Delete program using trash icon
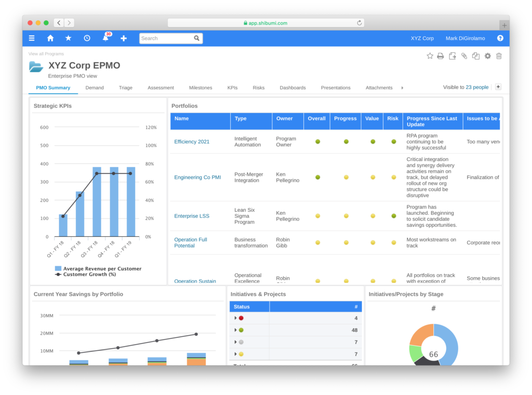Viewport: 532px width, 395px height. pyautogui.click(x=499, y=56)
